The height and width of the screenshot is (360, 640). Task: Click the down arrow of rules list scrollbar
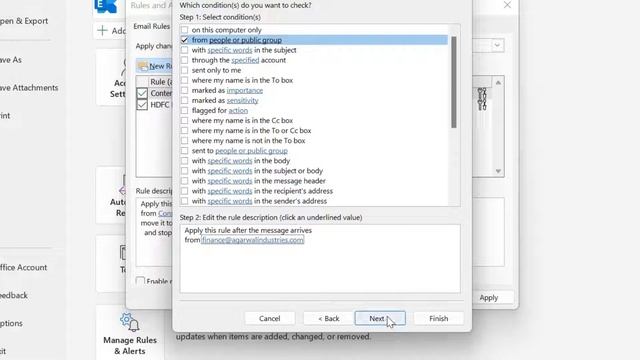point(498,171)
